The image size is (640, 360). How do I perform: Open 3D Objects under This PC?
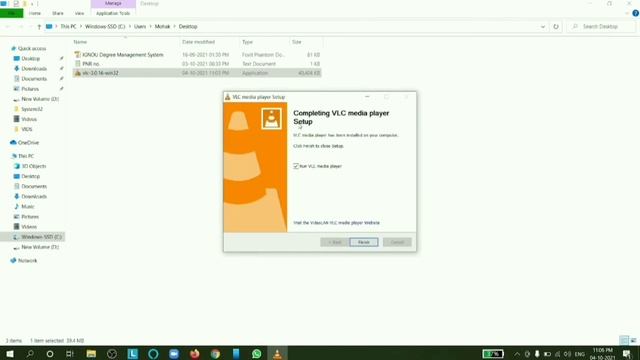[x=34, y=167]
